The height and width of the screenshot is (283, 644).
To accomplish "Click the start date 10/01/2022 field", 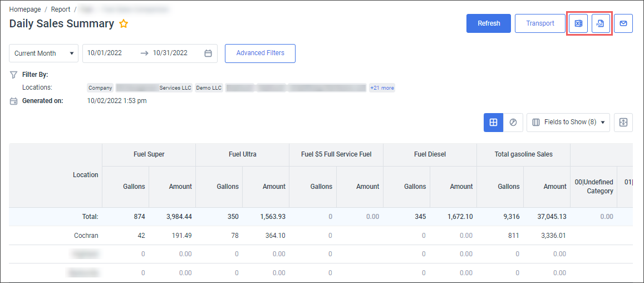I will [x=105, y=53].
